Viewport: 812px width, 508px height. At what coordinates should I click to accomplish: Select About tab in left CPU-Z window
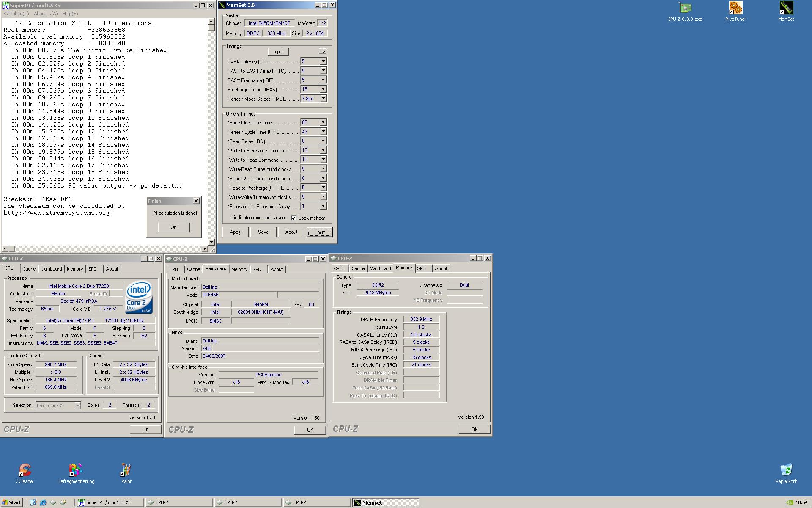pos(112,269)
